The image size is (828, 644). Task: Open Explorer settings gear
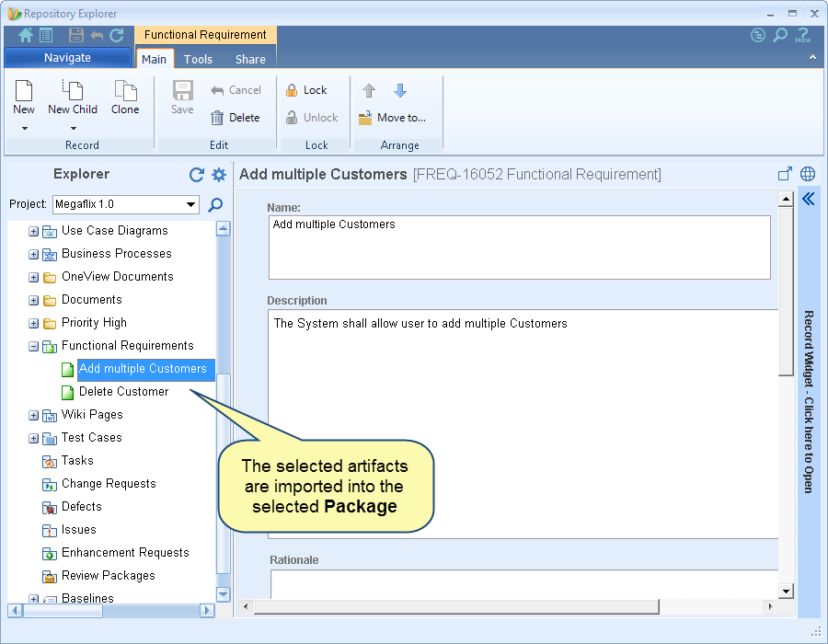click(x=219, y=175)
